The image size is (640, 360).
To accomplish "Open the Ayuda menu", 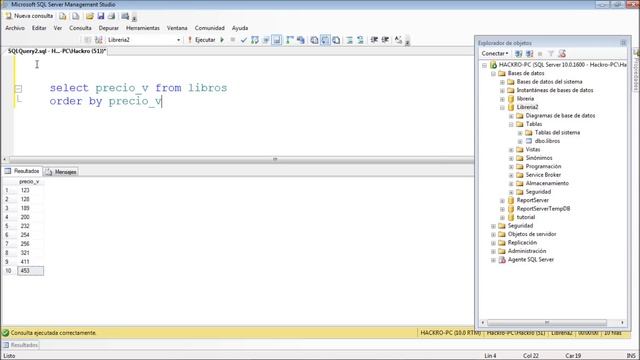I will pos(240,28).
